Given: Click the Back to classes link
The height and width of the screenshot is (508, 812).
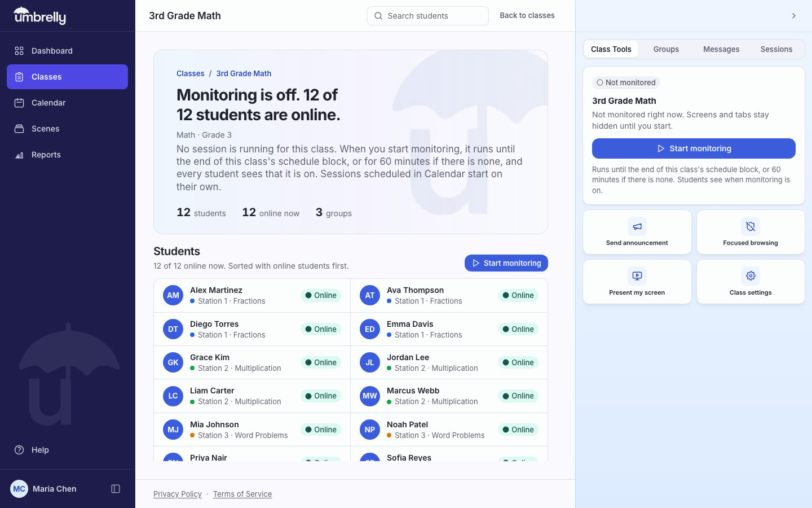Looking at the screenshot, I should pos(527,15).
